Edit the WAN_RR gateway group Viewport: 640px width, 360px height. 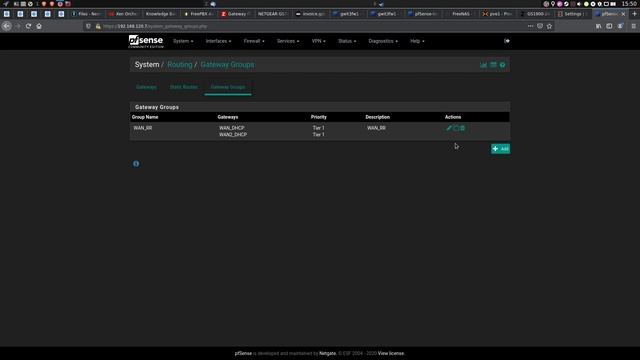pos(449,128)
